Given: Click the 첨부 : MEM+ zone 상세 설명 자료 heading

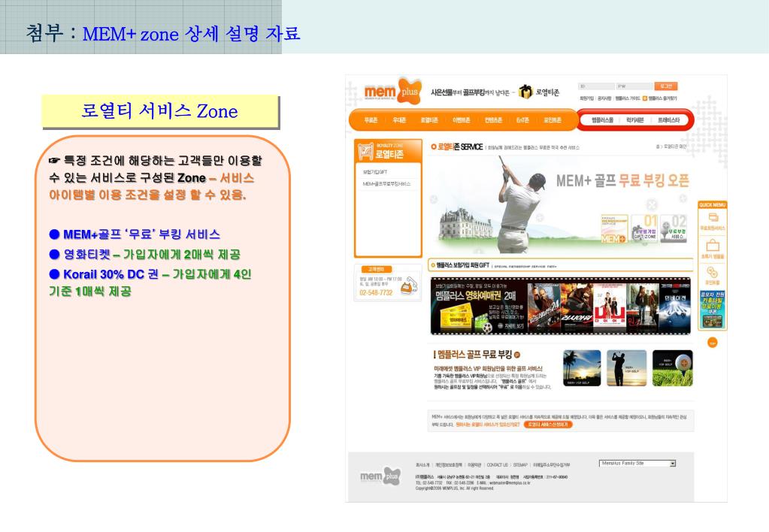Looking at the screenshot, I should [163, 33].
